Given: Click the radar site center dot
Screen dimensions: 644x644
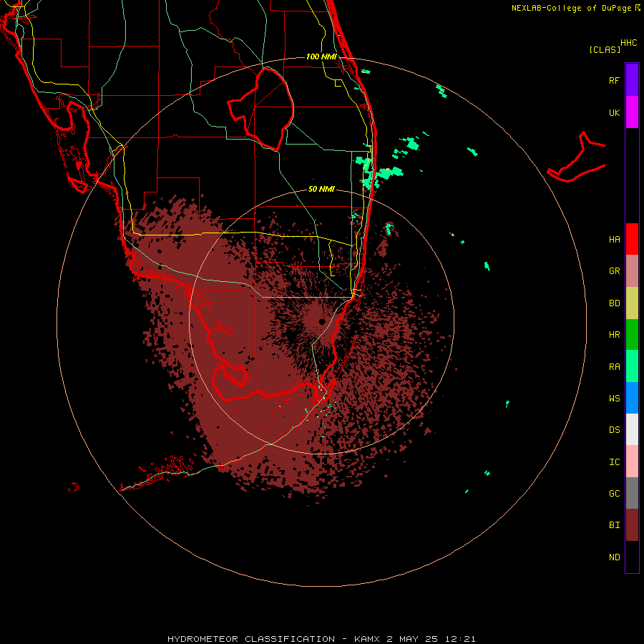Looking at the screenshot, I should tap(322, 321).
